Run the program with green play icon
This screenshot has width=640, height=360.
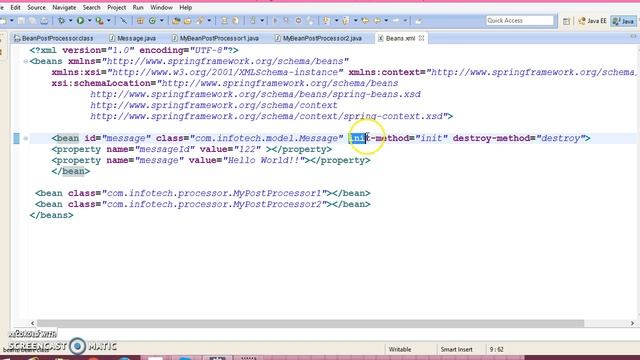[x=80, y=20]
